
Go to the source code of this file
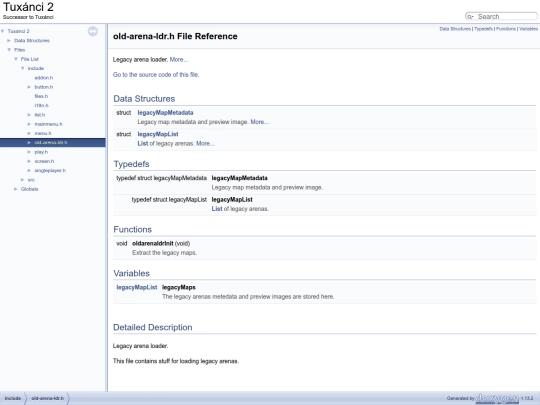tap(156, 75)
